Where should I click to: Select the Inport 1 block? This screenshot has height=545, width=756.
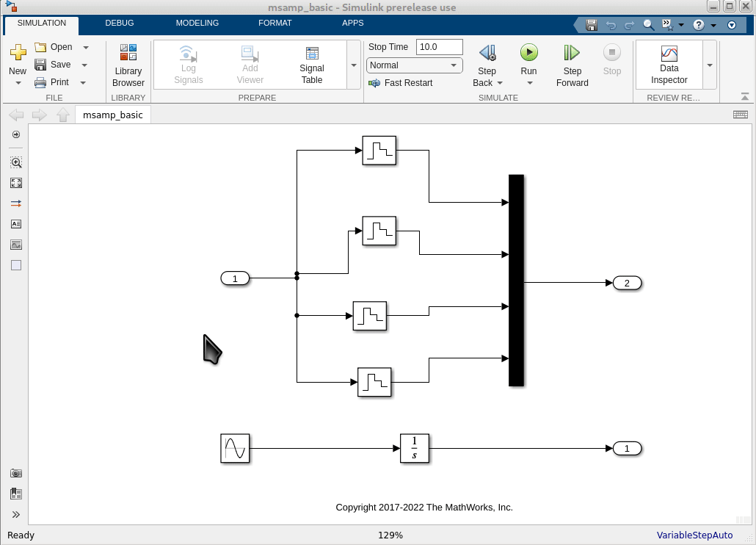[235, 278]
